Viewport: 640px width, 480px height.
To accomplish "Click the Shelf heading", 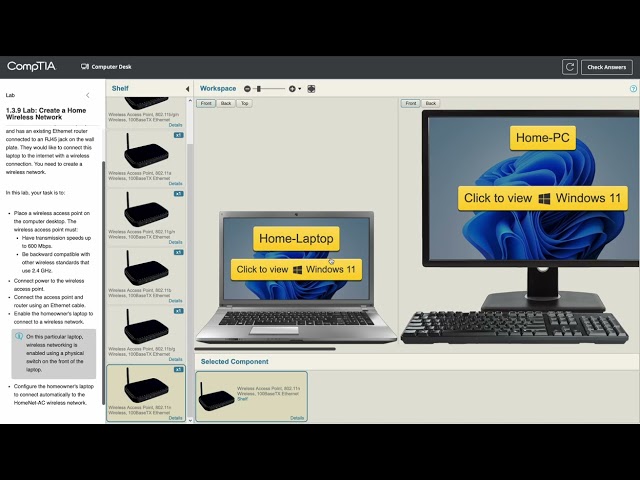I will [x=120, y=89].
